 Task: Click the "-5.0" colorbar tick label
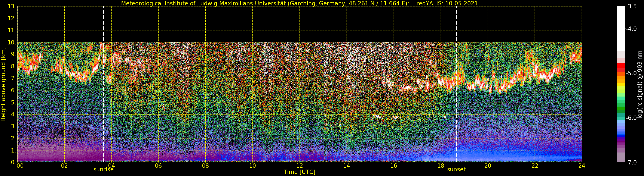pyautogui.click(x=632, y=73)
